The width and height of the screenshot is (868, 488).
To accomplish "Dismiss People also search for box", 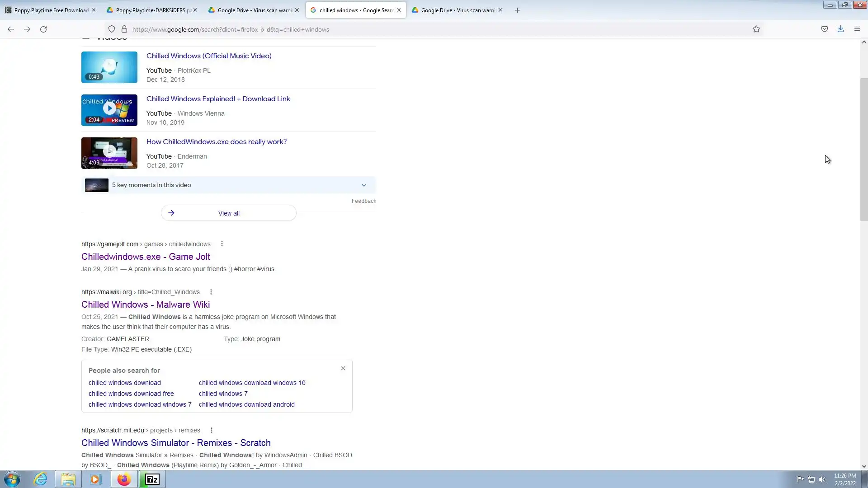I will [343, 368].
